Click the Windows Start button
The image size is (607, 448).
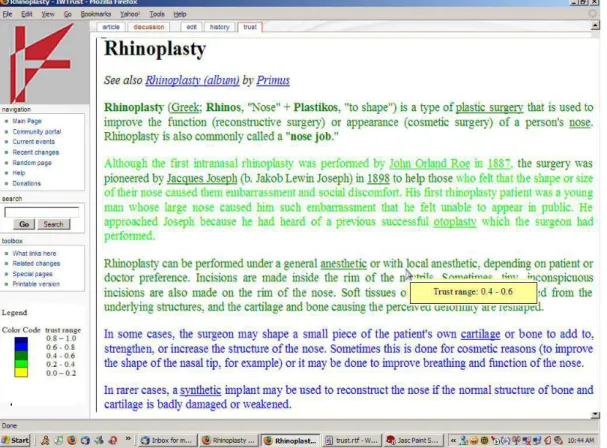tap(15, 440)
